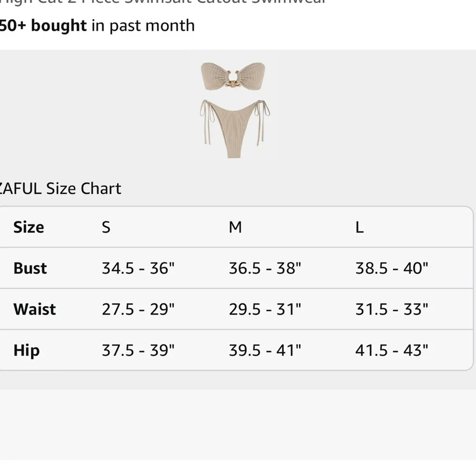Click the Waist row label
The width and height of the screenshot is (476, 476).
click(x=35, y=309)
